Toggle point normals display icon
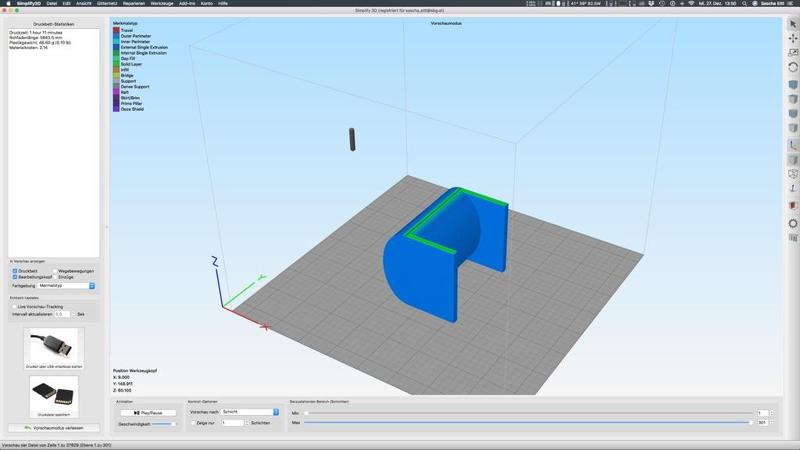This screenshot has height=450, width=800. point(793,188)
